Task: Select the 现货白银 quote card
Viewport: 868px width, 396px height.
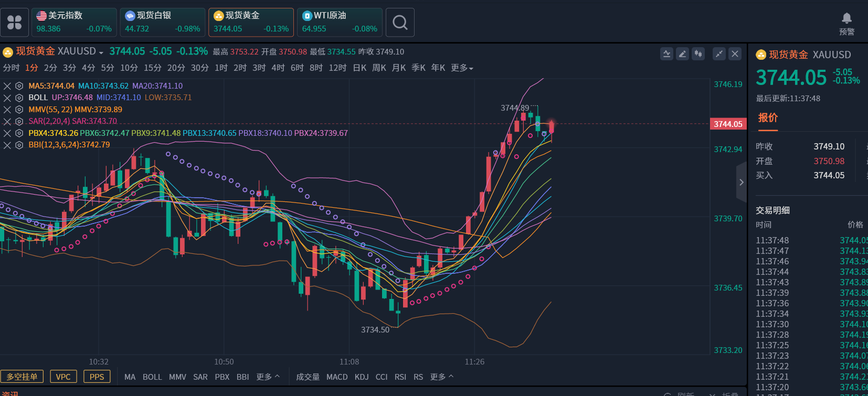Action: pyautogui.click(x=163, y=22)
